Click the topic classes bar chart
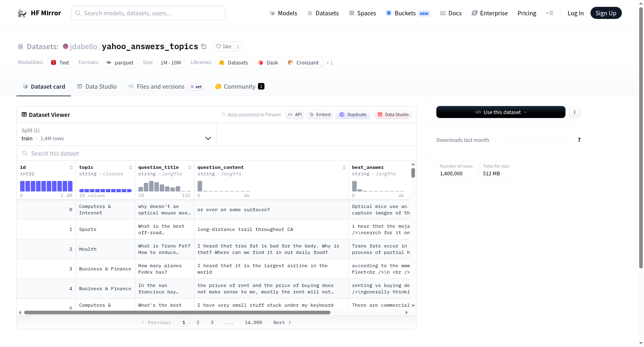 (x=105, y=190)
